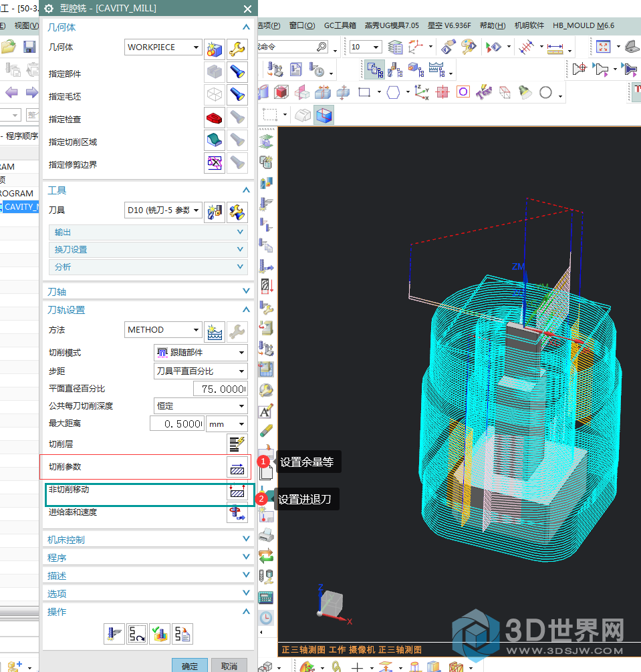Open the 帮助(H) menu
641x672 pixels.
point(493,25)
